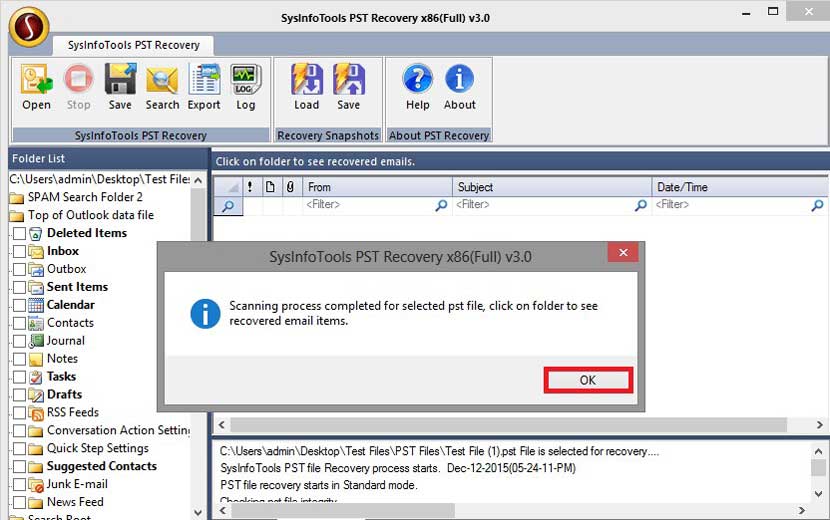Click the Stop toolbar icon
Screen dimensions: 830x520
(x=78, y=79)
